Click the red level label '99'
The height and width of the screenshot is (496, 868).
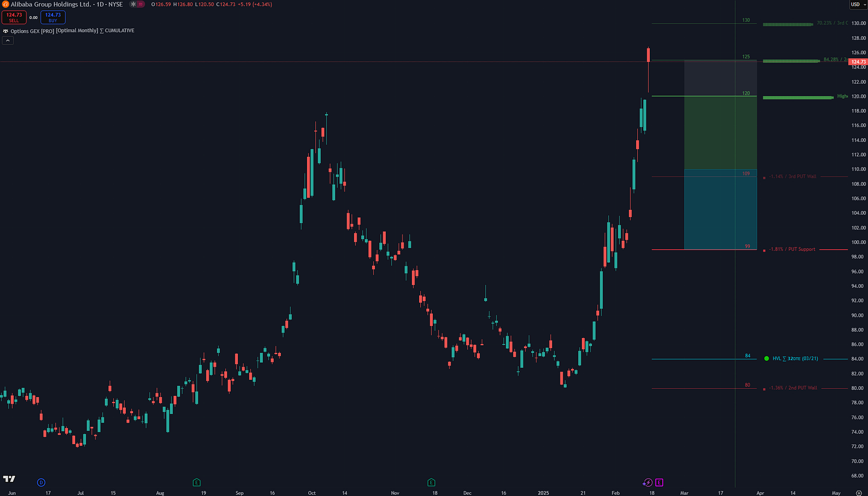pos(747,246)
